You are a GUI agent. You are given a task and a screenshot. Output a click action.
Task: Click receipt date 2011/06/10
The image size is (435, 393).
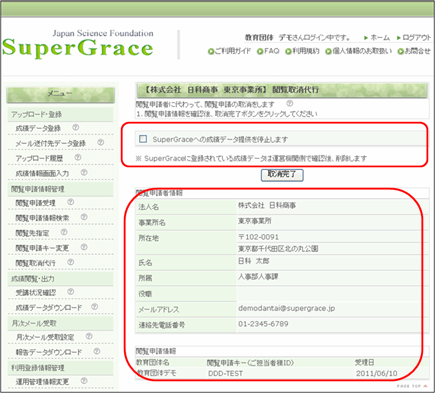(376, 374)
